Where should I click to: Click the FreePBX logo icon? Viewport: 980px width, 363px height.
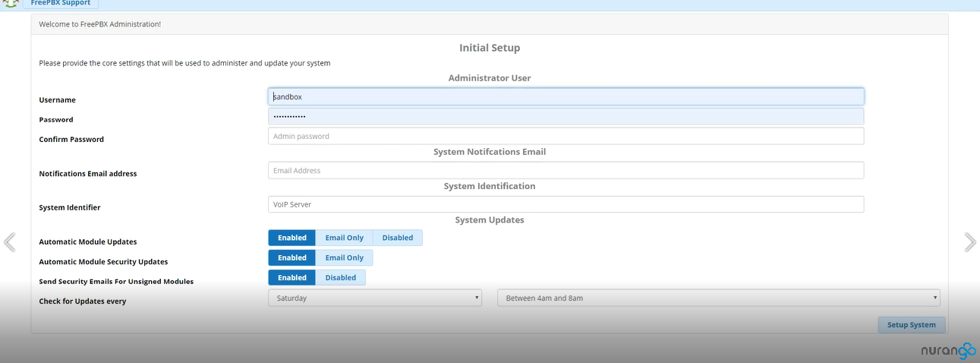point(10,3)
